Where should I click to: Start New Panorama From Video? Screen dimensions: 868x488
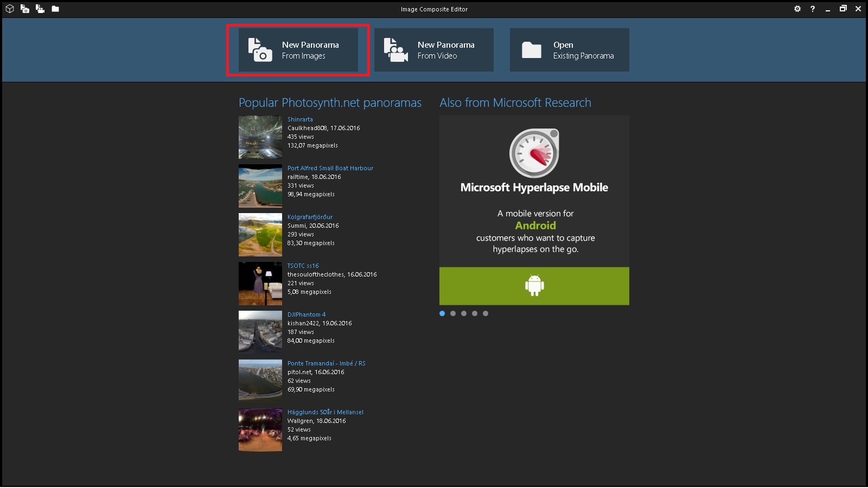pos(434,50)
